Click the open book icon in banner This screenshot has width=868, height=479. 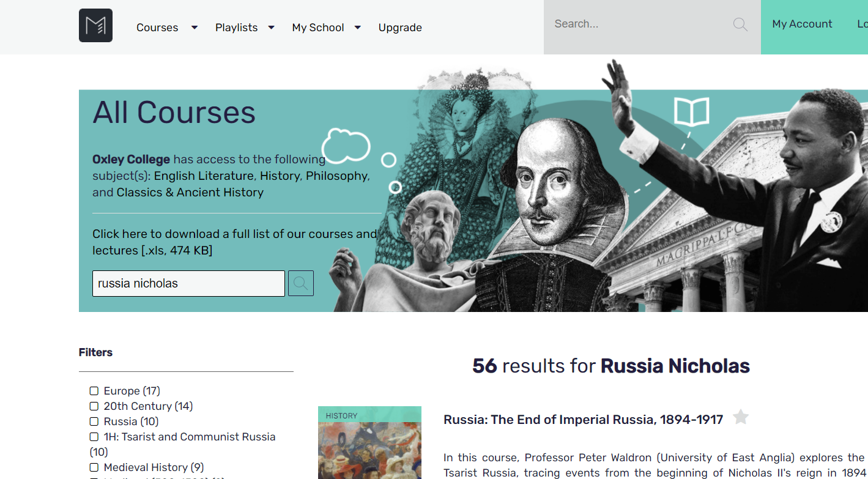point(691,113)
